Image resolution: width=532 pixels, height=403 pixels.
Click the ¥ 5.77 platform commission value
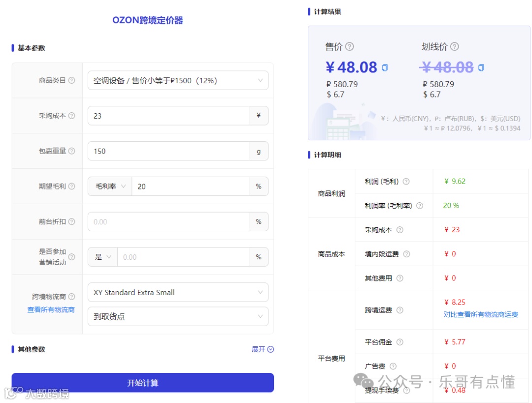[x=455, y=342]
